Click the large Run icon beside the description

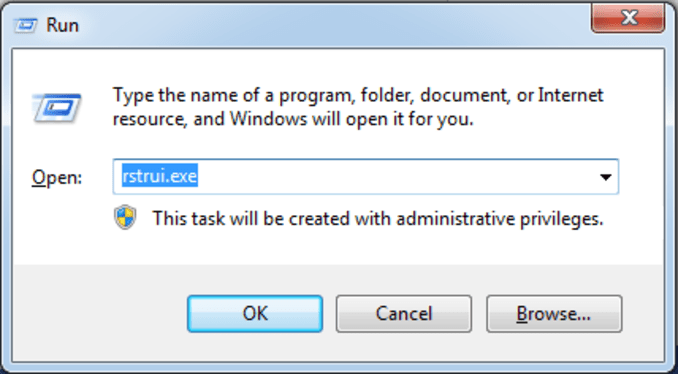click(57, 108)
